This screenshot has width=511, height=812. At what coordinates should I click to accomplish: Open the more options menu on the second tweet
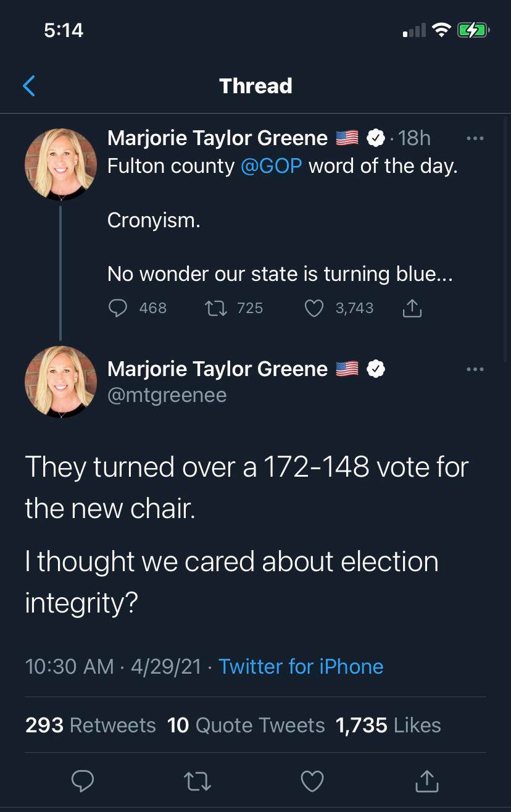point(475,369)
